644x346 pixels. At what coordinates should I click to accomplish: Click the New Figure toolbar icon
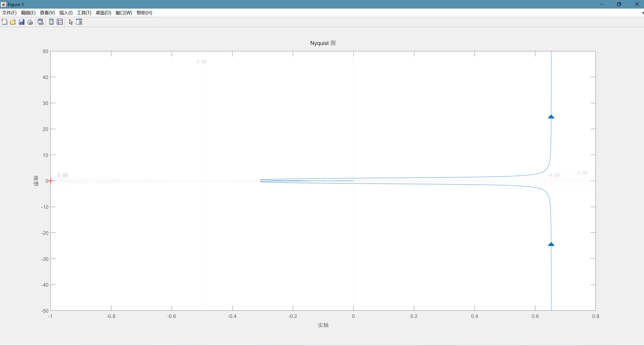[4, 22]
